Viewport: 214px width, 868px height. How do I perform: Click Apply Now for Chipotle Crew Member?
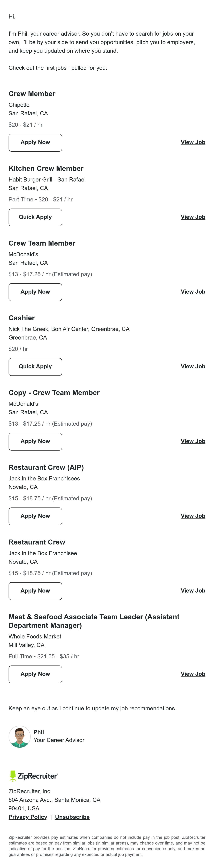coord(35,143)
